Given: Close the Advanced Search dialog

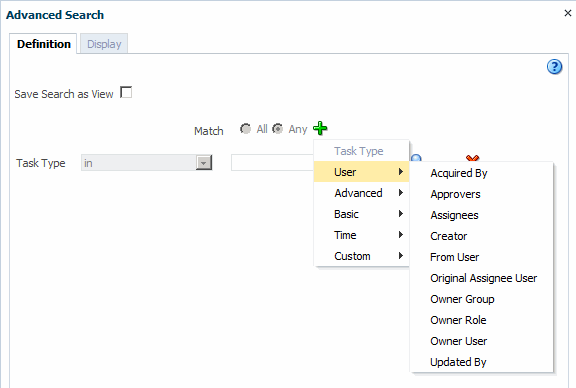Looking at the screenshot, I should click(x=568, y=13).
